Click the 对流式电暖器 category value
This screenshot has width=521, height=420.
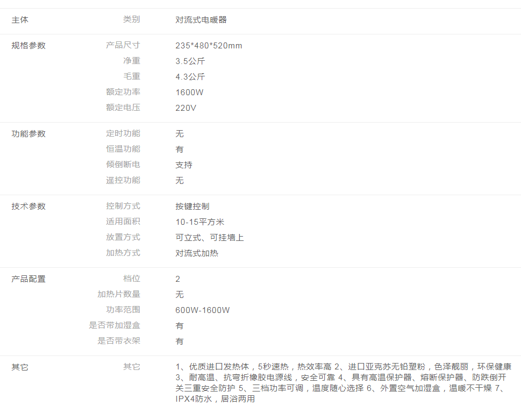201,20
